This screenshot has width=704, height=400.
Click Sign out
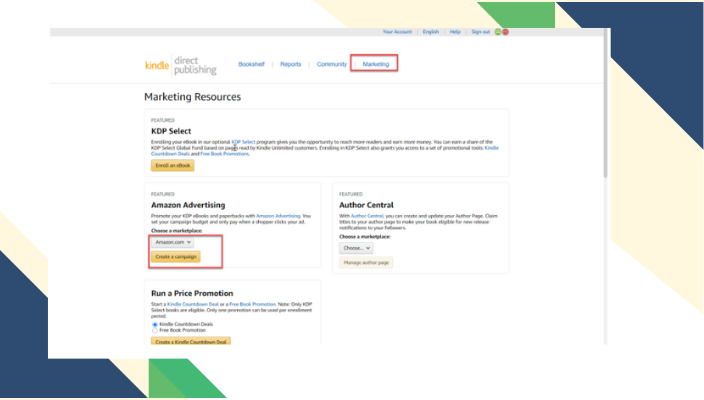(x=480, y=32)
